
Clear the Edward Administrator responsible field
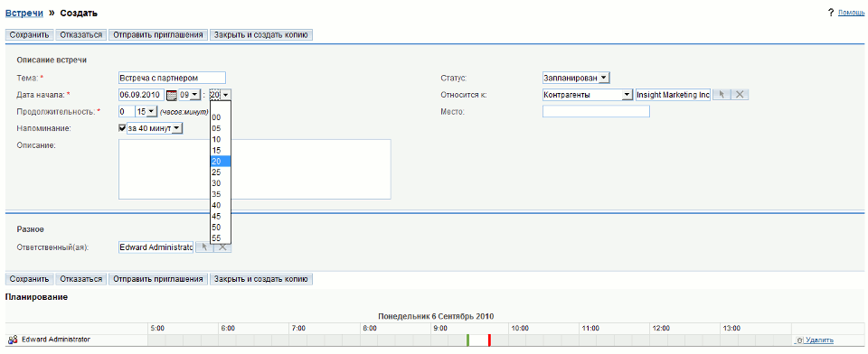click(x=222, y=247)
